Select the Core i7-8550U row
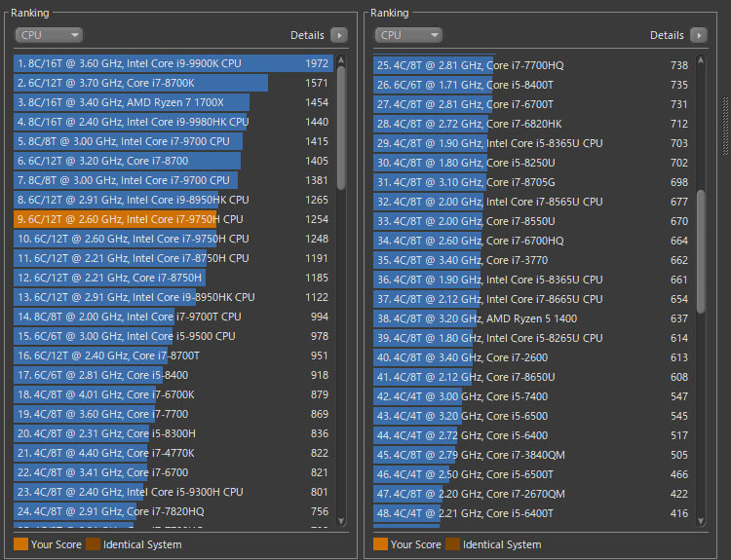 pyautogui.click(x=533, y=221)
